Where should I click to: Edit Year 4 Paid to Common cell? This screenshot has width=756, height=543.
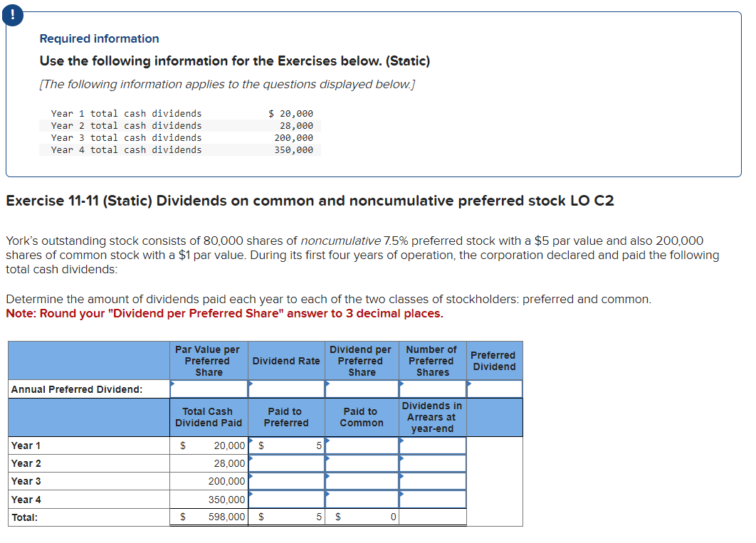pyautogui.click(x=362, y=500)
